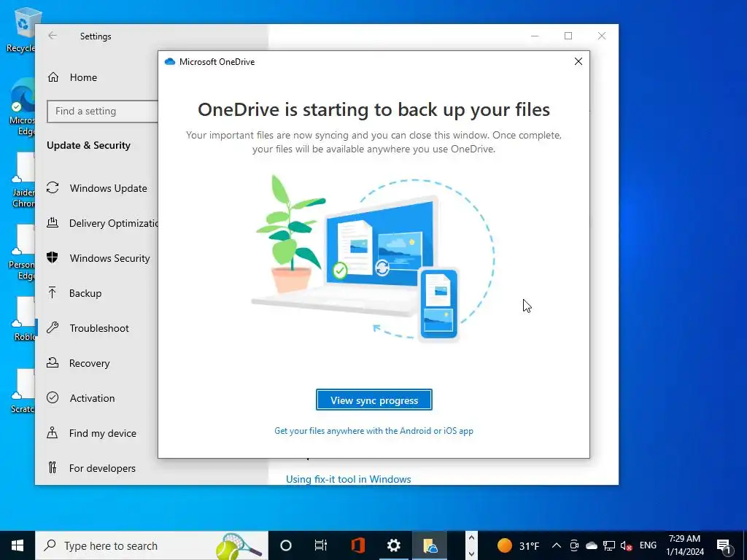The image size is (747, 560).
Task: Open the OneDrive cloud tray icon
Action: pos(591,545)
